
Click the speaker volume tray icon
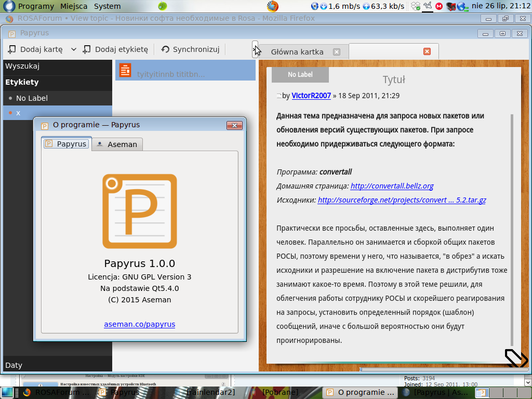pos(450,6)
